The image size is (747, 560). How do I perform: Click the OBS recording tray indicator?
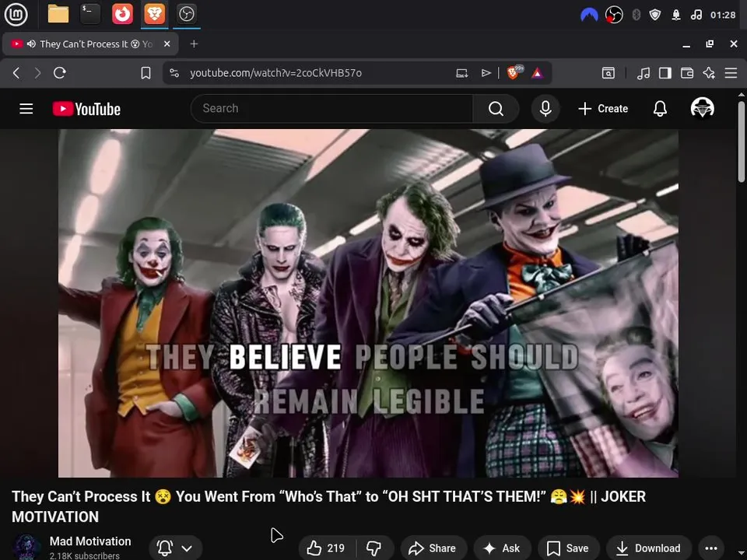pos(614,16)
